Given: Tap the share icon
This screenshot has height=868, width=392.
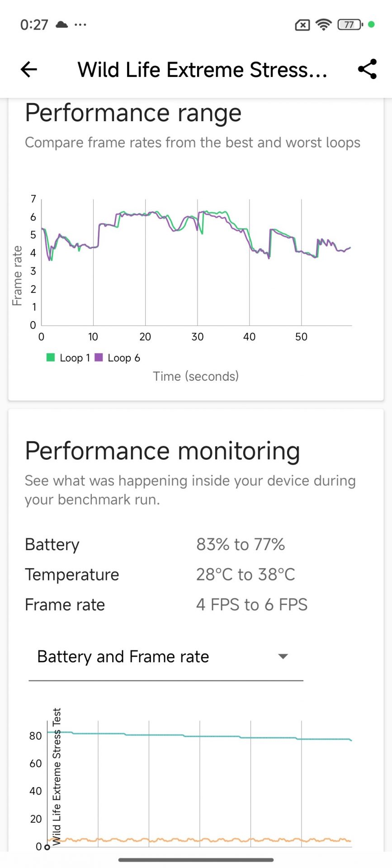Looking at the screenshot, I should tap(367, 69).
